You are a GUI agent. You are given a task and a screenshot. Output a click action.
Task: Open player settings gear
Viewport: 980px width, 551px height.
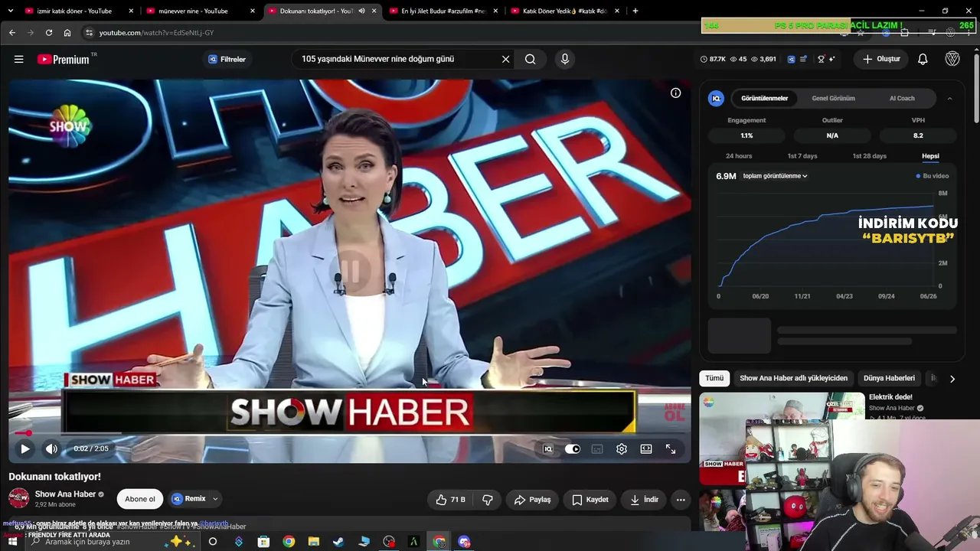coord(622,449)
